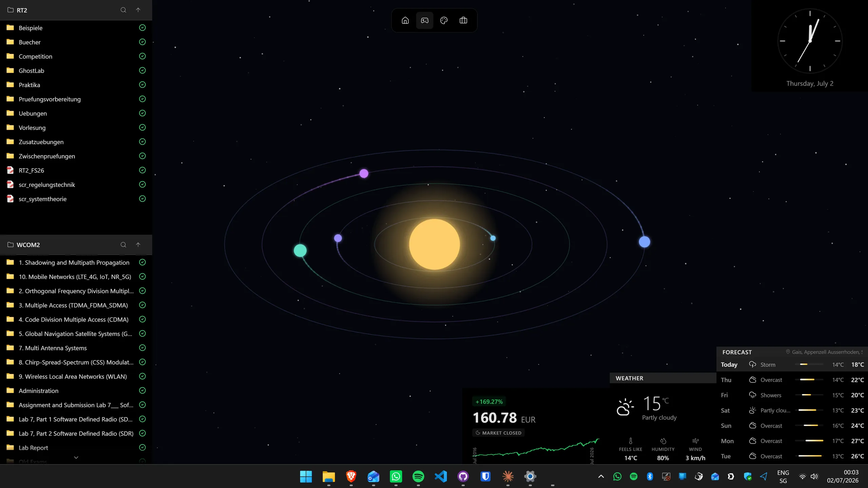Open the RT2_FS26 PDF file

coord(76,170)
